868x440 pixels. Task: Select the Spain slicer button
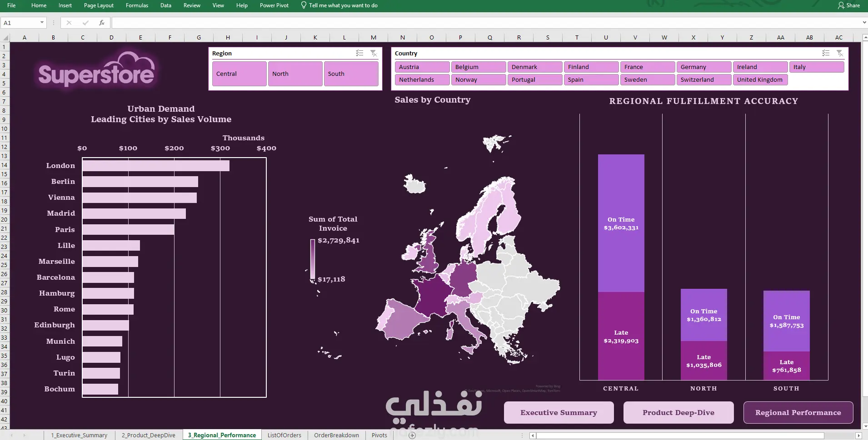click(x=591, y=79)
